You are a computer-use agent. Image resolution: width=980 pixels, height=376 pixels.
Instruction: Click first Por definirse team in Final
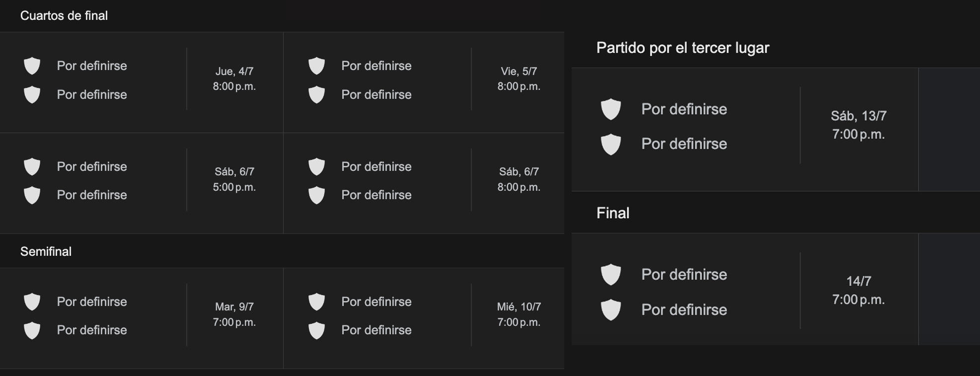684,274
